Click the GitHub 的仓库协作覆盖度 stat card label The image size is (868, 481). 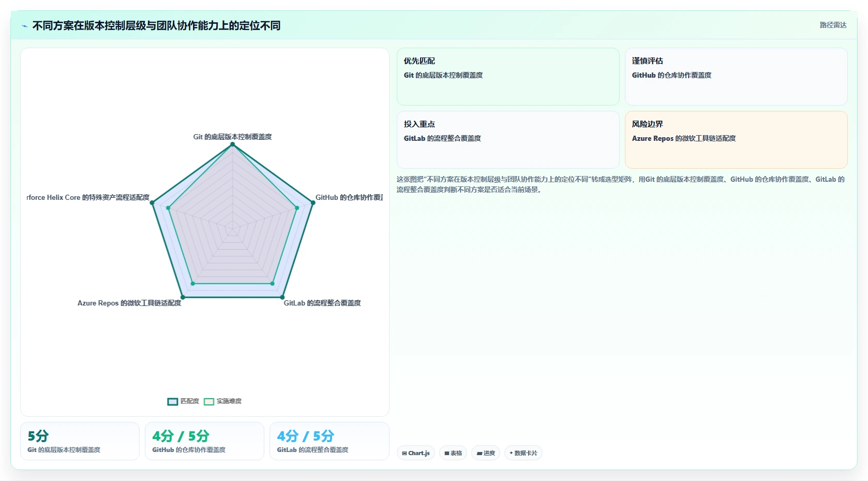click(189, 450)
